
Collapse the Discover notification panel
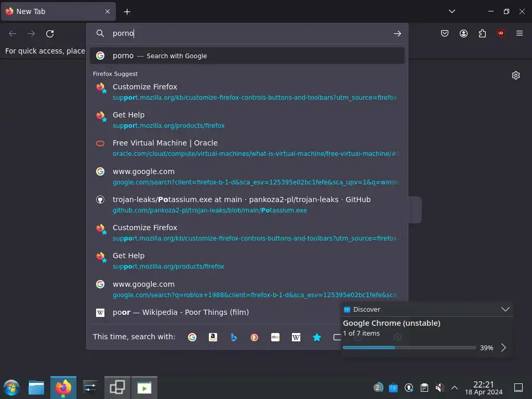pyautogui.click(x=505, y=309)
